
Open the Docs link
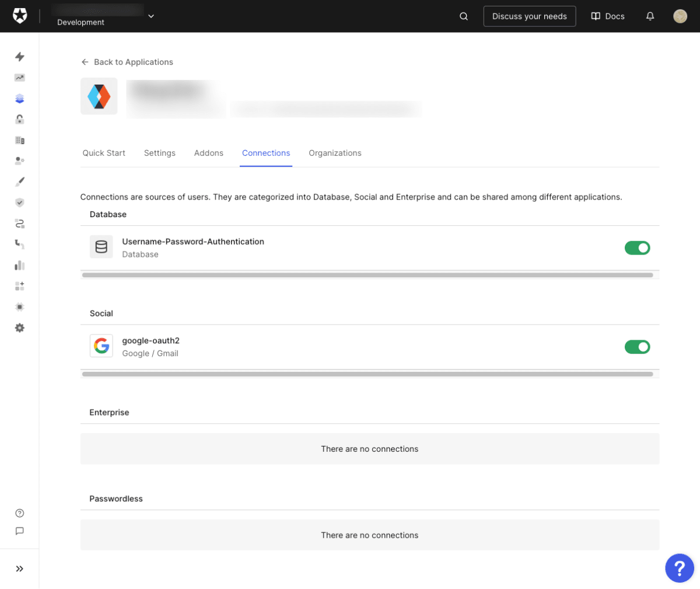(608, 16)
